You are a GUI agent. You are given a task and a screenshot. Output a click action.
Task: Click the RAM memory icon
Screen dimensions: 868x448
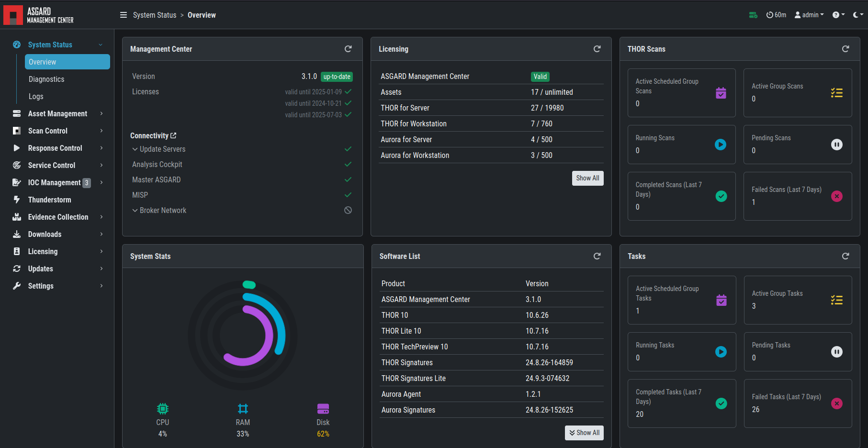click(243, 409)
